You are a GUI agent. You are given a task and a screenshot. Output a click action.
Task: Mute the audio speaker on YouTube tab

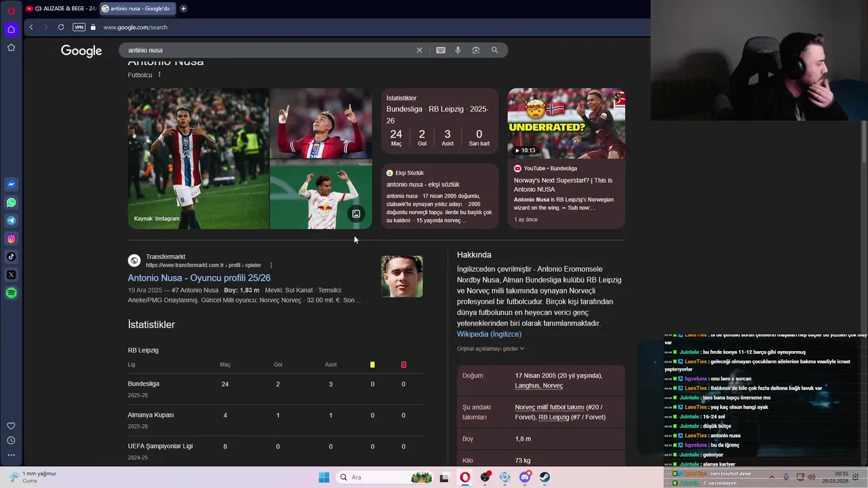(38, 9)
